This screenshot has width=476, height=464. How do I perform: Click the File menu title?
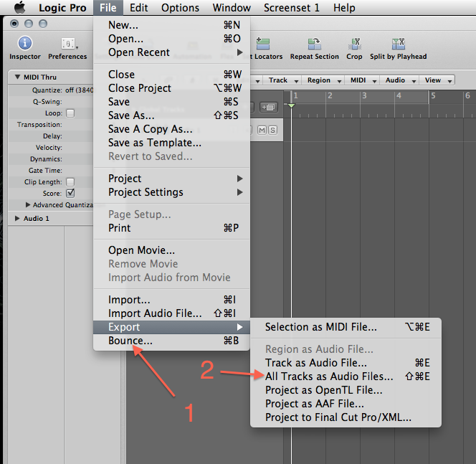click(108, 8)
